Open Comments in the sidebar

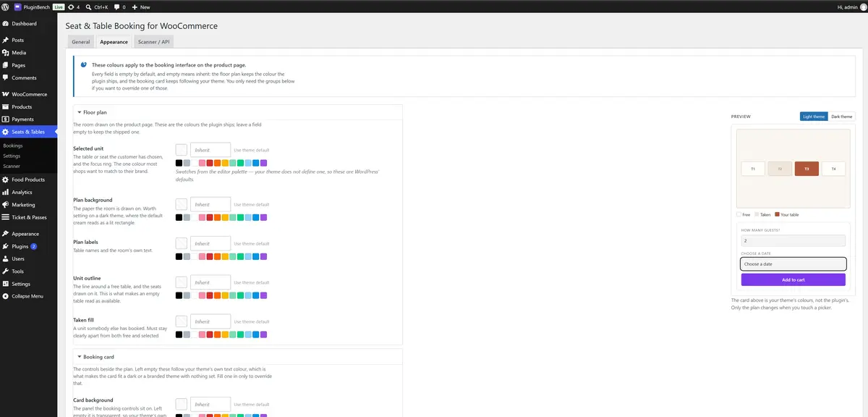29,77
